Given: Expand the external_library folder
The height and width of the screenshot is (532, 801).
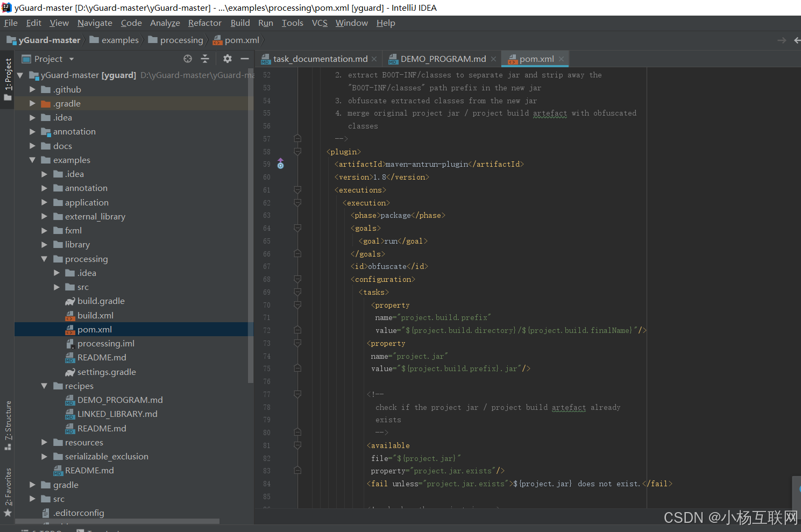Looking at the screenshot, I should tap(44, 216).
